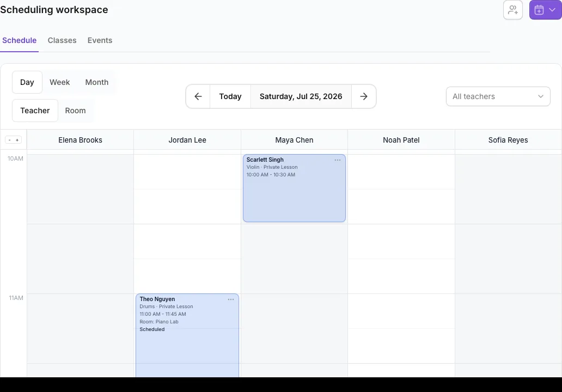This screenshot has width=562, height=392.
Task: Click 'Drums · Private Lesson' text
Action: pyautogui.click(x=166, y=307)
